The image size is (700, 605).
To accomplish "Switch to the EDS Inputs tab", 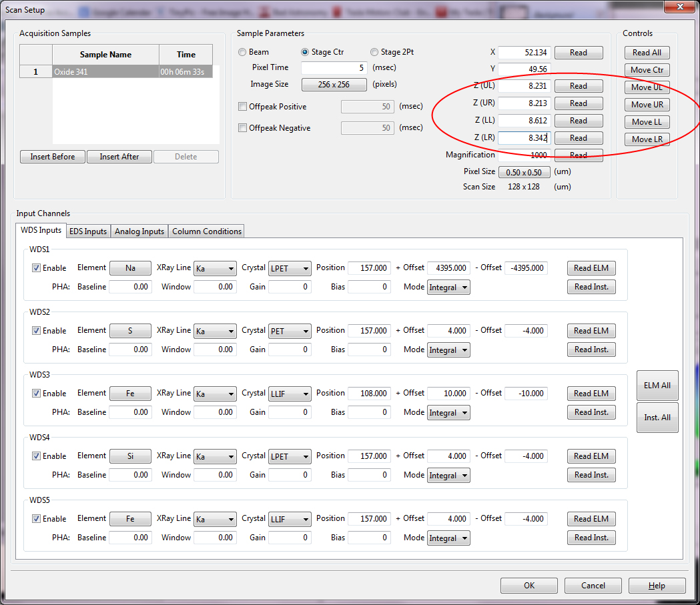I will point(87,231).
